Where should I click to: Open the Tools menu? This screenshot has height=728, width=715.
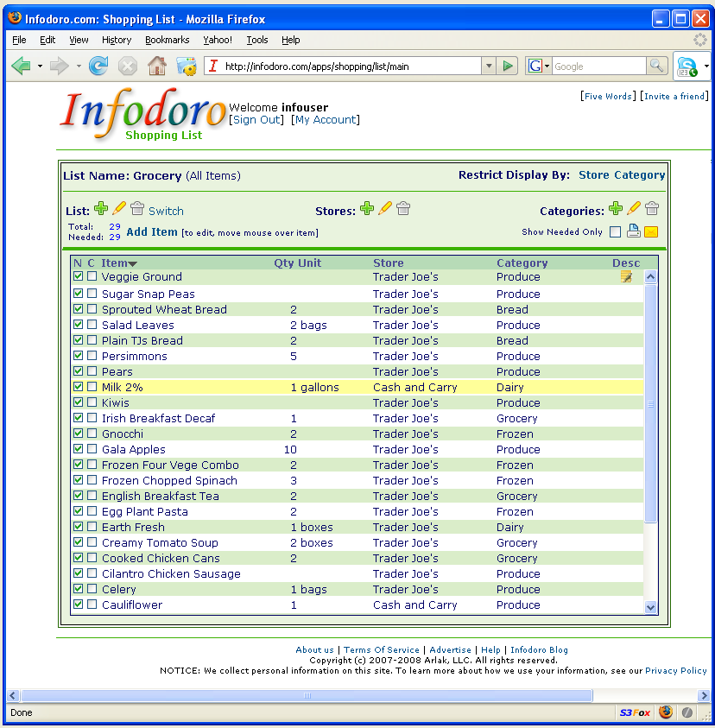(256, 40)
